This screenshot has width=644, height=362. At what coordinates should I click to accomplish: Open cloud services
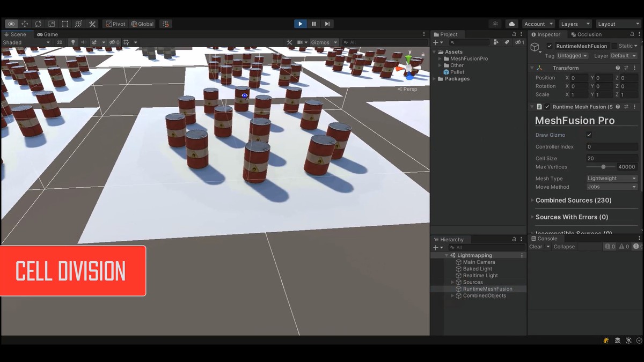point(511,24)
